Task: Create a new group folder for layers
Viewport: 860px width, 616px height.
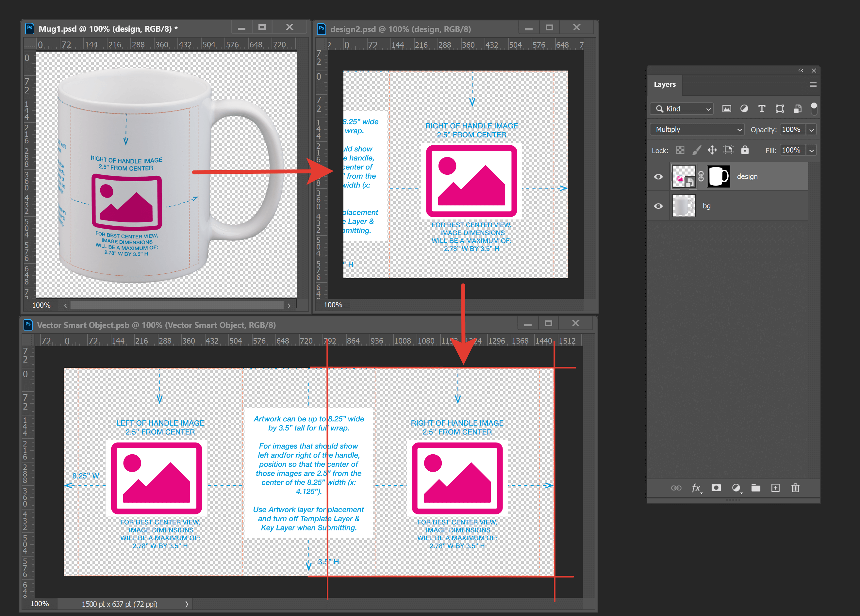Action: (756, 488)
